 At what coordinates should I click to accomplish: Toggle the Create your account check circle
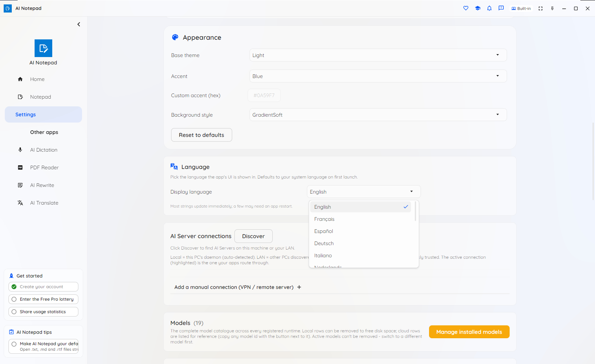pos(14,287)
